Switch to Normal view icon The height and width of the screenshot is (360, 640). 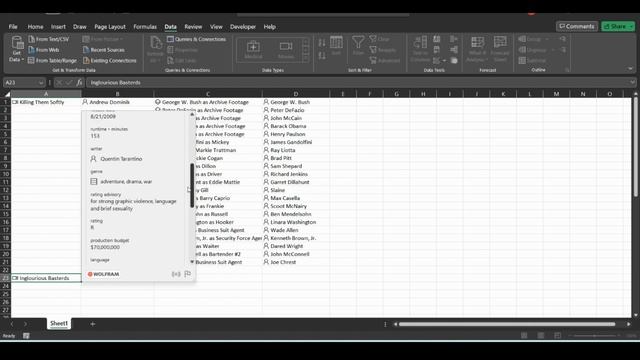pyautogui.click(x=524, y=336)
